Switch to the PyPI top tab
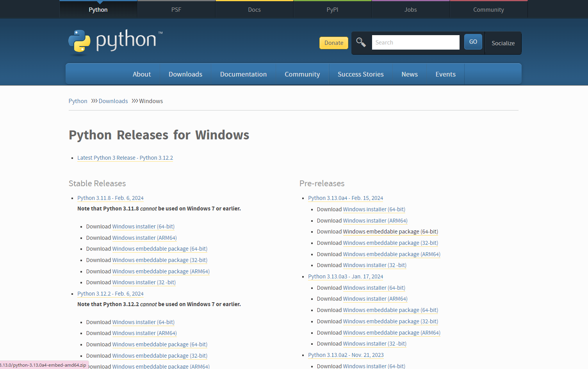Screen dimensions: 588x369 click(x=332, y=10)
